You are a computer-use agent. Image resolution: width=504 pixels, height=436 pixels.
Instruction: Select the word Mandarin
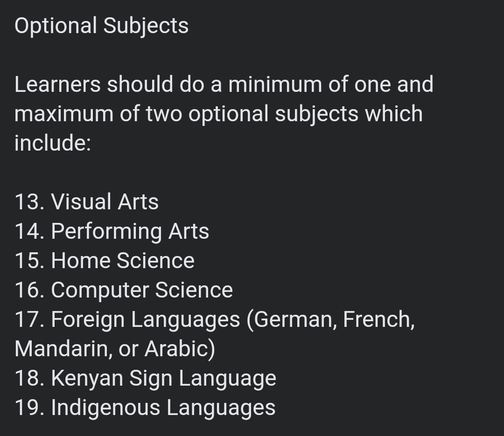pos(63,349)
